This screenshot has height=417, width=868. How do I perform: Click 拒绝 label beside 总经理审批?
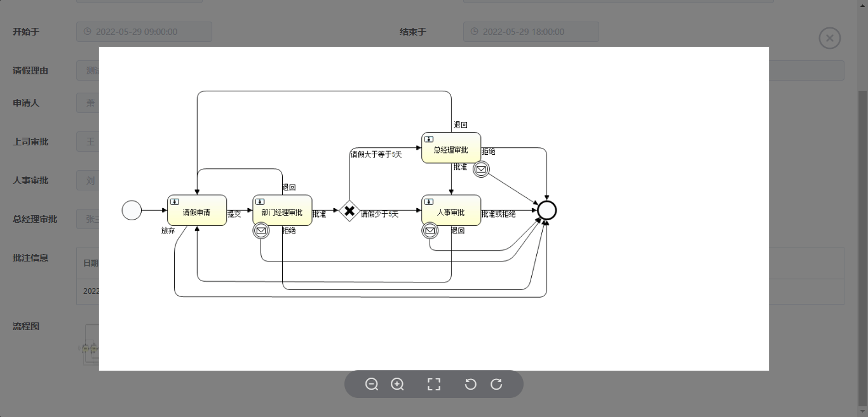pos(489,152)
